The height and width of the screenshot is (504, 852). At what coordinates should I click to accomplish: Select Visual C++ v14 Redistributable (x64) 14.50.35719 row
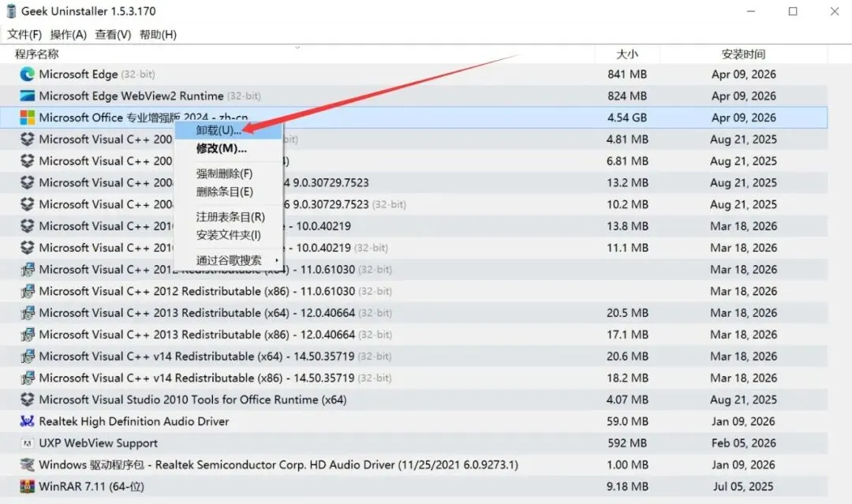pos(215,357)
